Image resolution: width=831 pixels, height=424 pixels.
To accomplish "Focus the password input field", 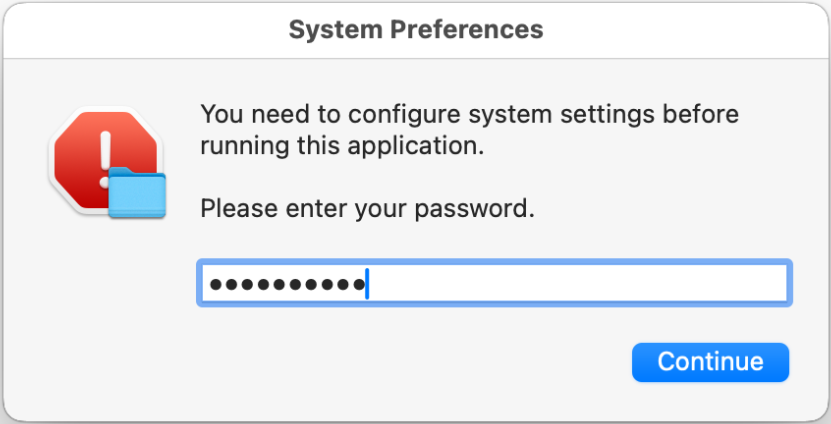I will pos(494,284).
